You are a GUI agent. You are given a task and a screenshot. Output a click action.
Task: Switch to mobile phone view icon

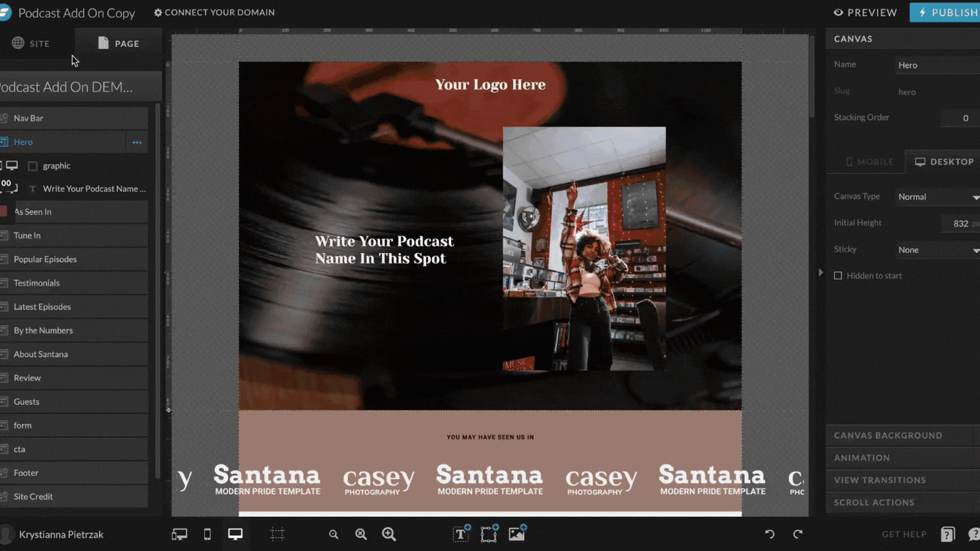click(x=208, y=535)
